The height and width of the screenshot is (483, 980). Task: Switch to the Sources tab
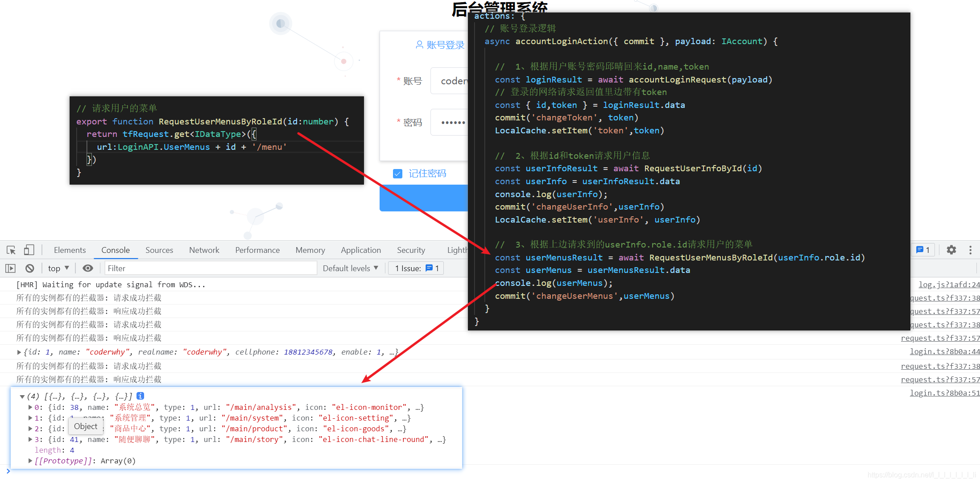coord(159,250)
